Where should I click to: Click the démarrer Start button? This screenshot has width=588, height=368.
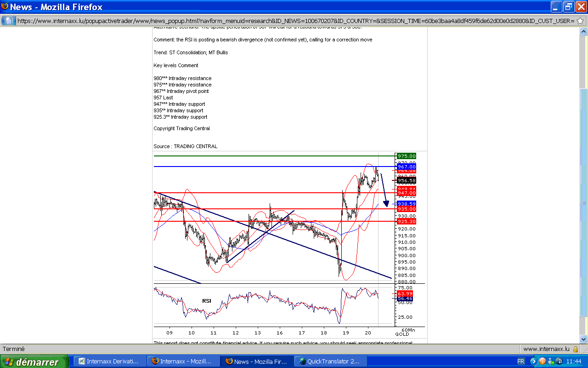(x=34, y=362)
